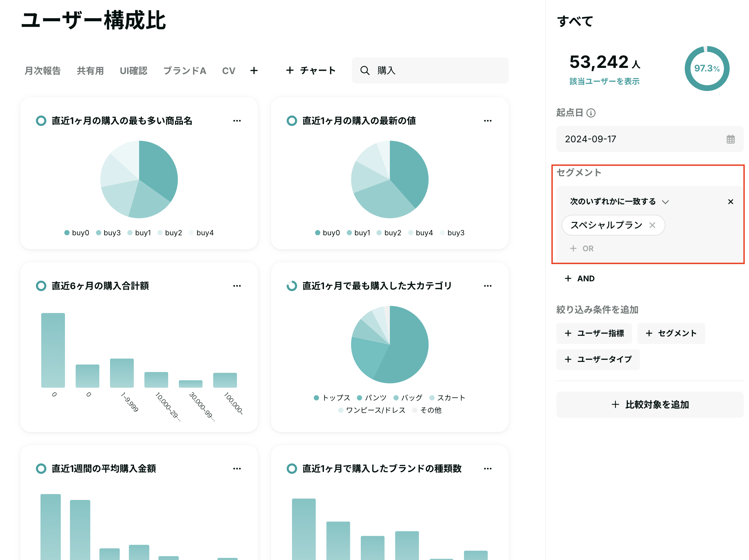This screenshot has height=560, width=749.
Task: Click + ユーザー指標 filter button
Action: pyautogui.click(x=594, y=333)
